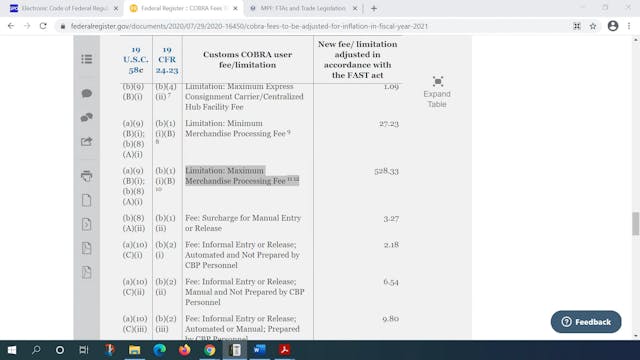Click highlighted Limitation: Maximum Merchandise Processing Fee text
The image size is (640, 360).
point(242,176)
